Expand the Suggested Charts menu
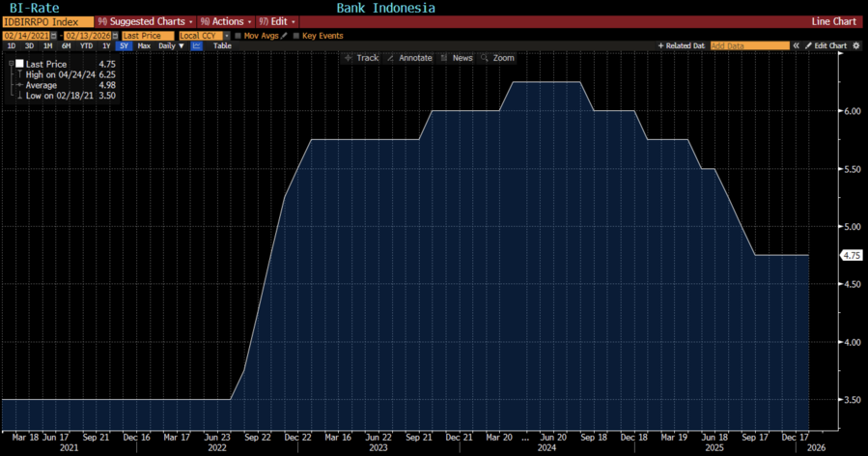 145,21
